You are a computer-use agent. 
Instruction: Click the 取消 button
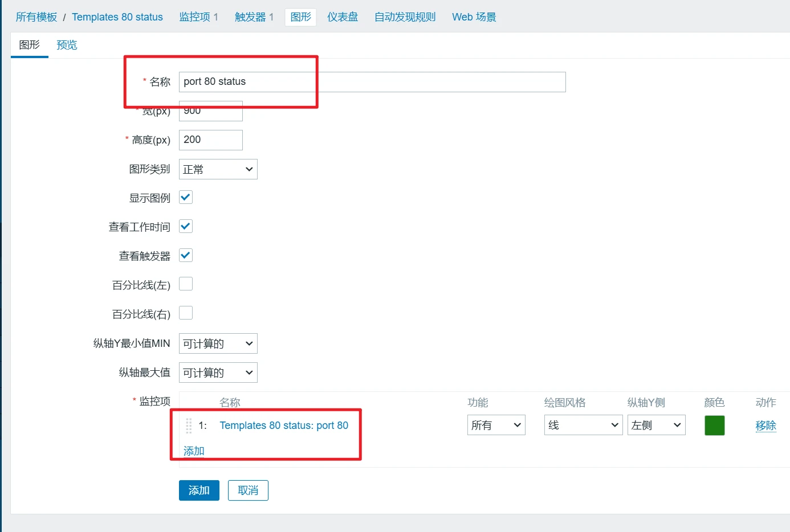(x=248, y=490)
